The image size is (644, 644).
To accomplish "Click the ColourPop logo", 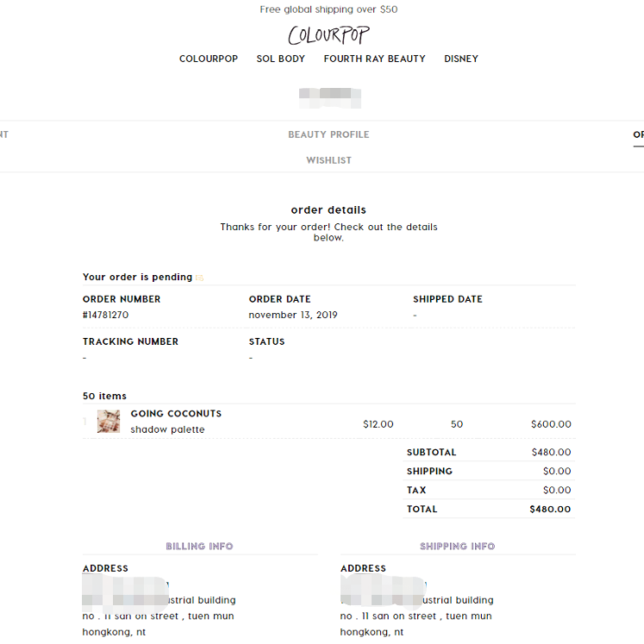I will tap(328, 35).
